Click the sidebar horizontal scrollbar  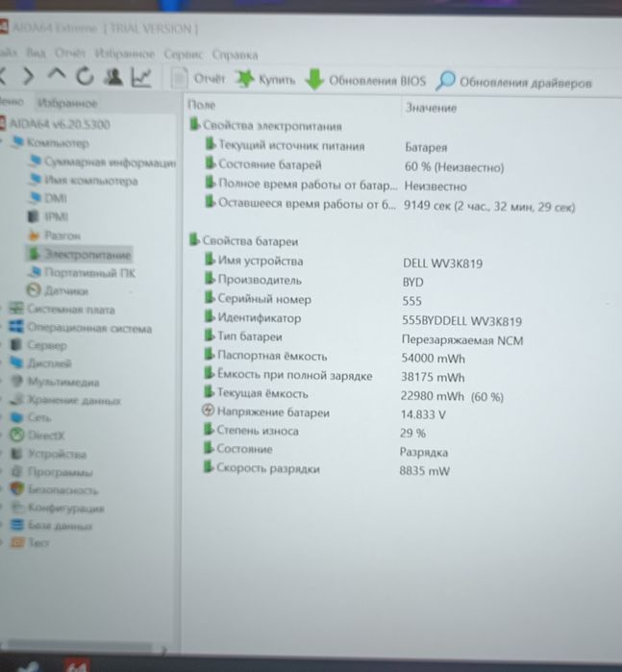coord(79,645)
